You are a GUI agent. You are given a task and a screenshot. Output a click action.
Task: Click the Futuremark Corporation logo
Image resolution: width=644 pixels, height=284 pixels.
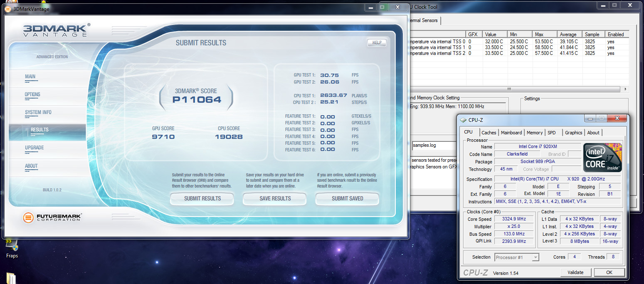pos(52,217)
